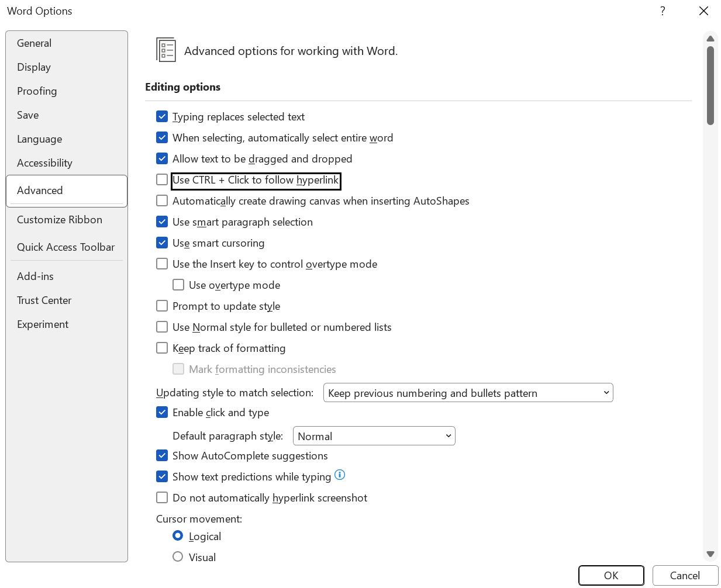This screenshot has width=721, height=588.
Task: Open Updating style to match selection dropdown
Action: click(x=468, y=393)
